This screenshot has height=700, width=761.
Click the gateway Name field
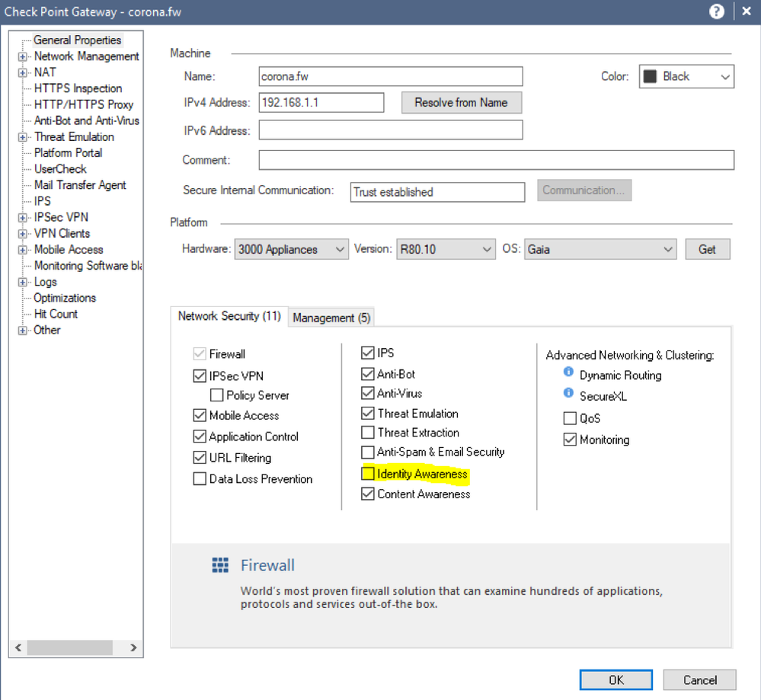point(391,77)
